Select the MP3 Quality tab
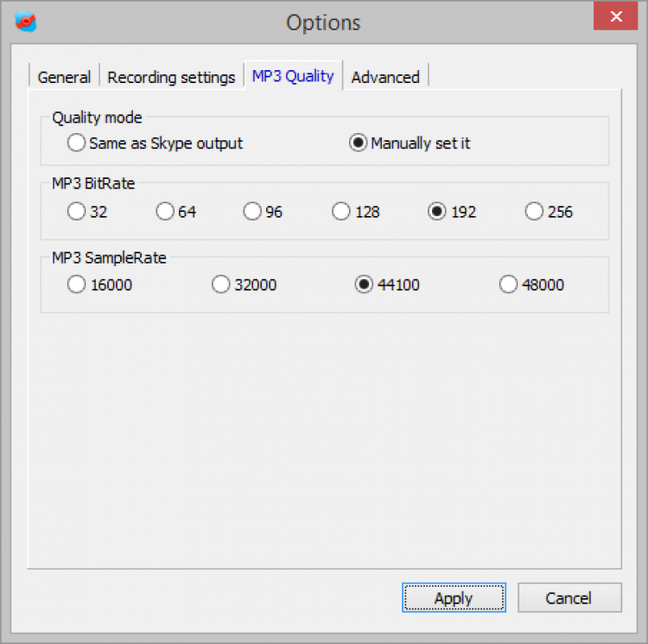Viewport: 648px width, 644px height. coord(293,76)
